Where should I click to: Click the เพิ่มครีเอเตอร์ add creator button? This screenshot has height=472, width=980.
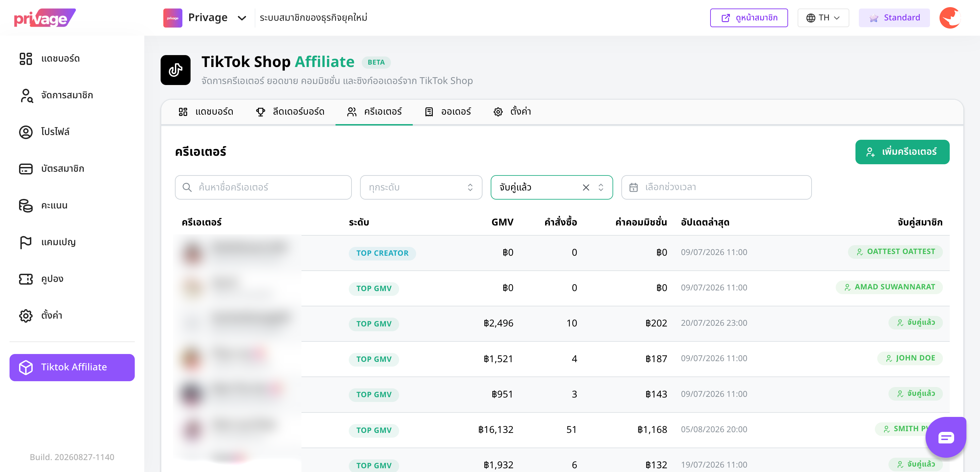pos(902,152)
